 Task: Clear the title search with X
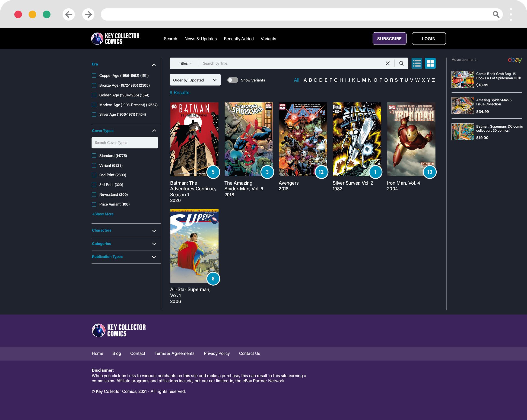click(388, 63)
